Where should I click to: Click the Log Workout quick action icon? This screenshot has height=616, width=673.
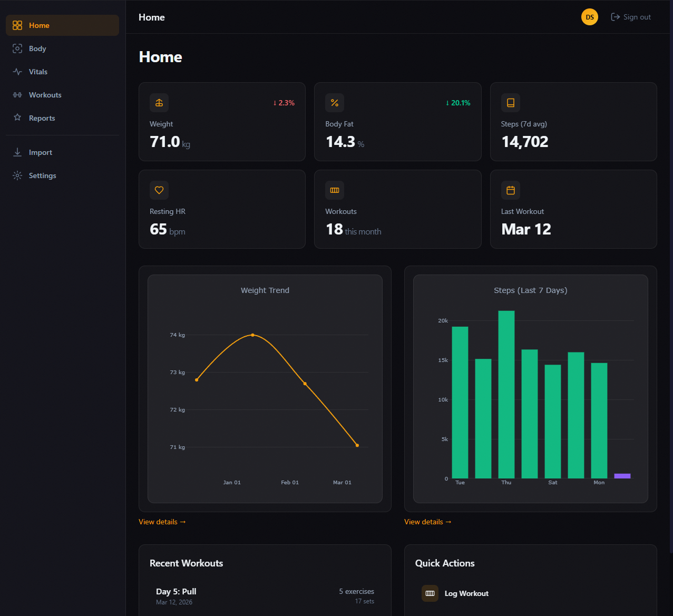430,593
